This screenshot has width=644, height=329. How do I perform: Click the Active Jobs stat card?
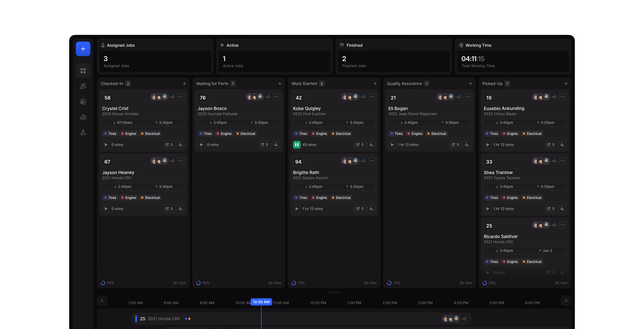coord(274,57)
